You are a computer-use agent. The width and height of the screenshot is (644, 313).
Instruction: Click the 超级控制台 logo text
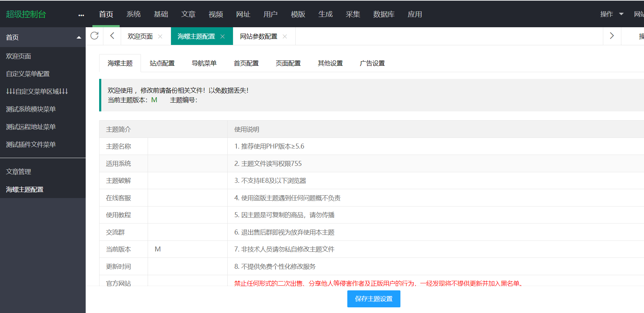(26, 14)
